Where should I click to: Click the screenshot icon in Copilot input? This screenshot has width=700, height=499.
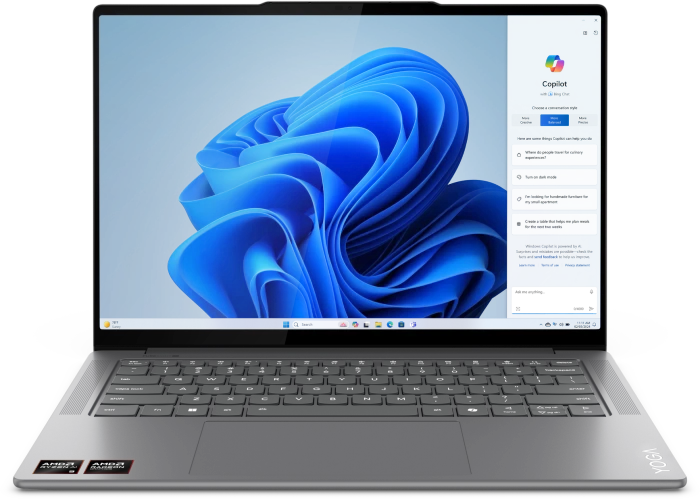[x=518, y=309]
